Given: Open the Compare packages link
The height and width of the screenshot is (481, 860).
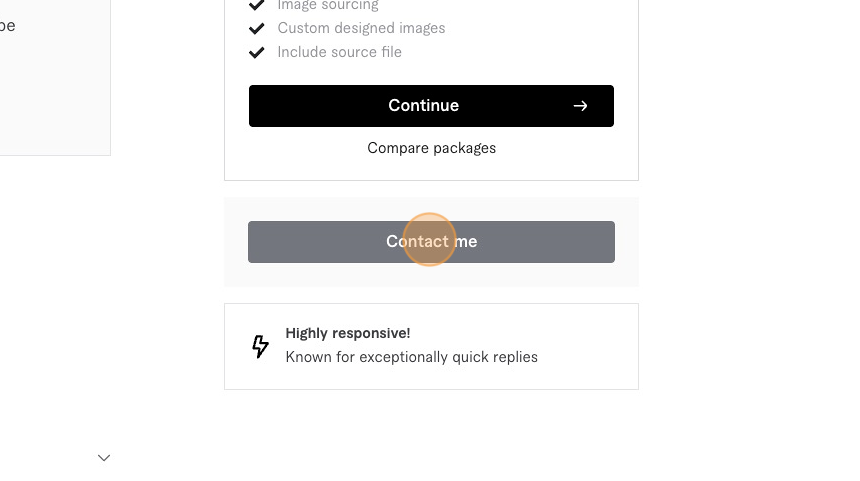Looking at the screenshot, I should click(x=432, y=148).
